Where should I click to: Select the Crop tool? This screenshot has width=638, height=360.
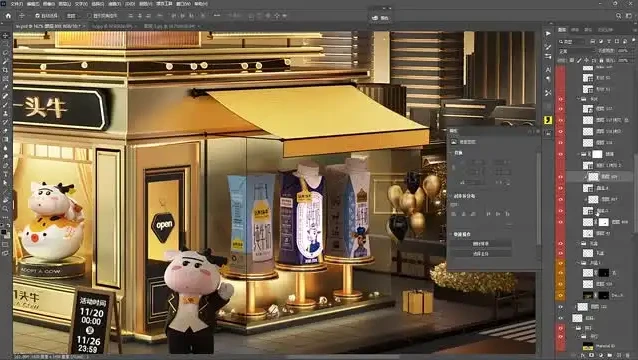[5, 70]
